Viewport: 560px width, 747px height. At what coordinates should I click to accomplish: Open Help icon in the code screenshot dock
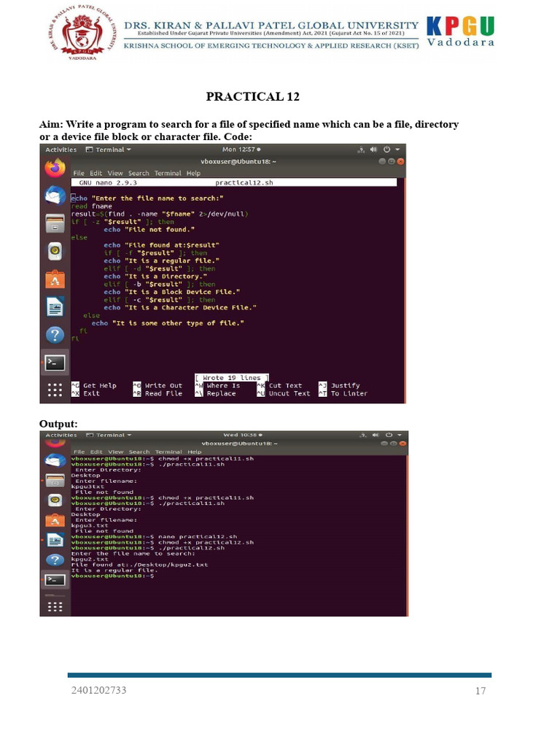tap(55, 335)
